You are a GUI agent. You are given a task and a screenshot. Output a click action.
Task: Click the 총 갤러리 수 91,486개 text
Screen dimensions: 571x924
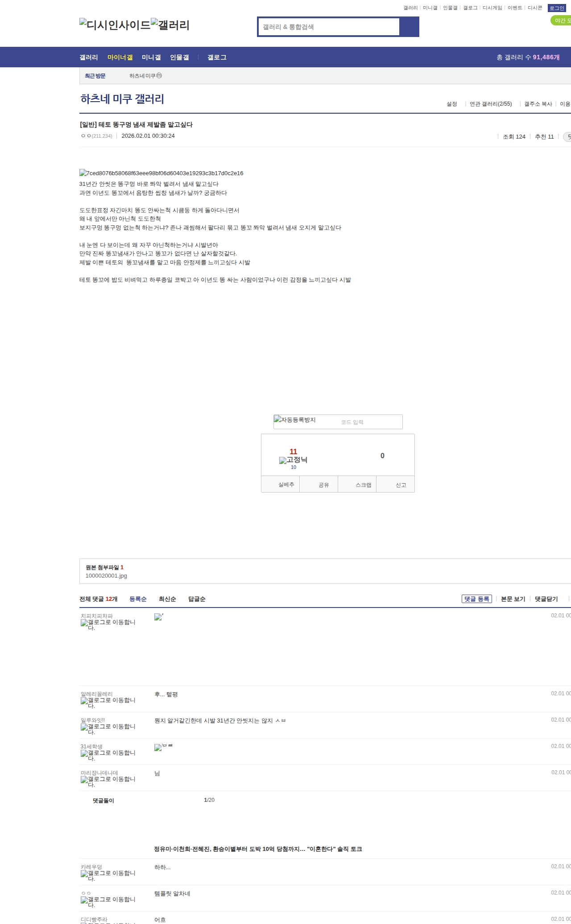(x=528, y=57)
